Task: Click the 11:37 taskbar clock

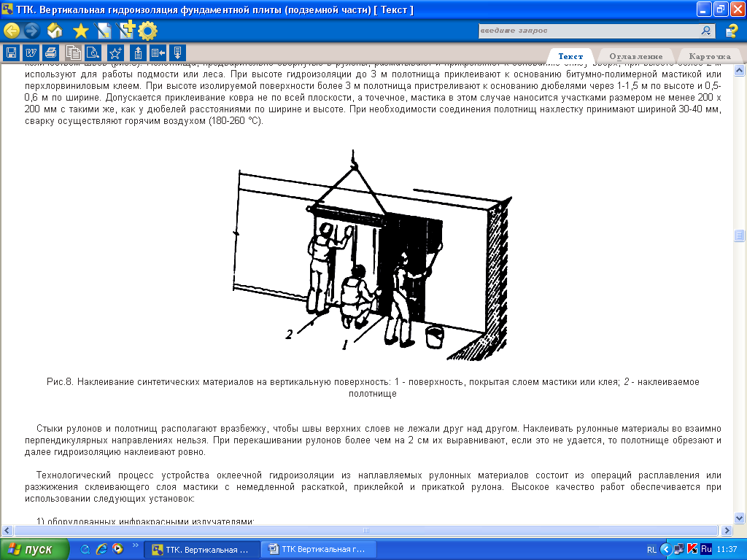Action: 727,550
